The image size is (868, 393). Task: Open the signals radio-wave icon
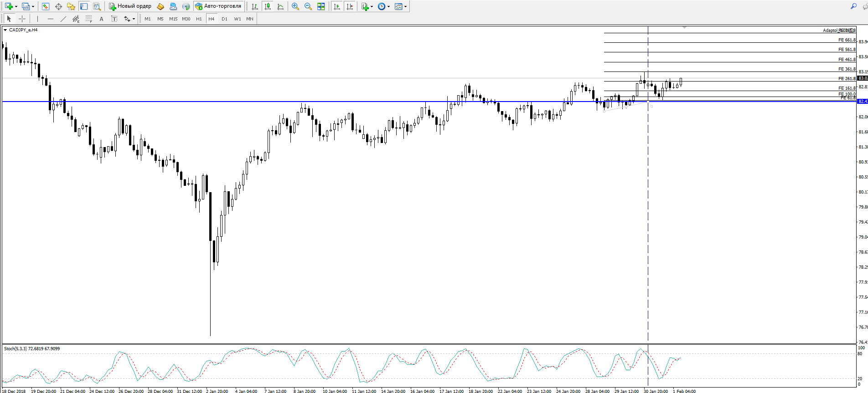coord(186,6)
